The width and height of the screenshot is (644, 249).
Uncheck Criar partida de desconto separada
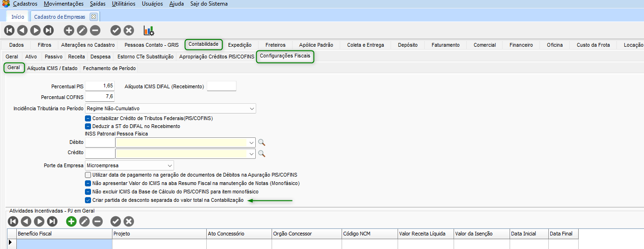pos(88,200)
